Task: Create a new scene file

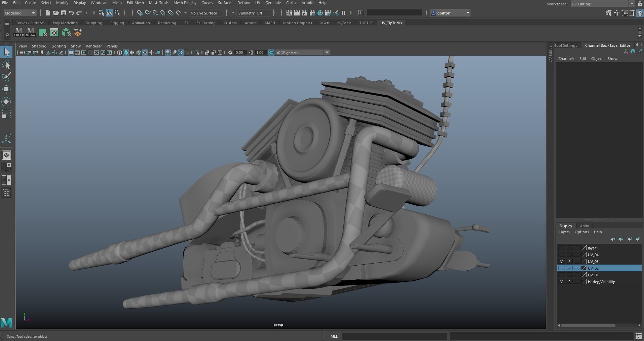Action: pyautogui.click(x=48, y=13)
